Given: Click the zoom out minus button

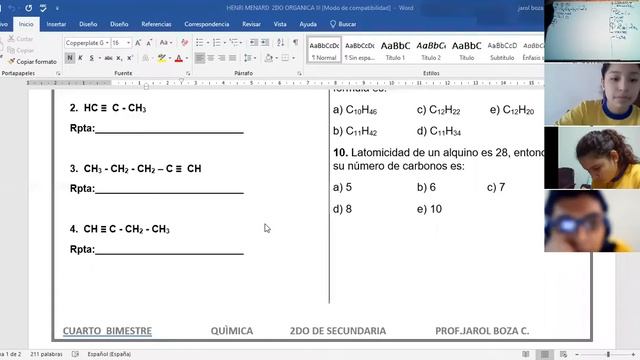Looking at the screenshot, I should (x=577, y=354).
